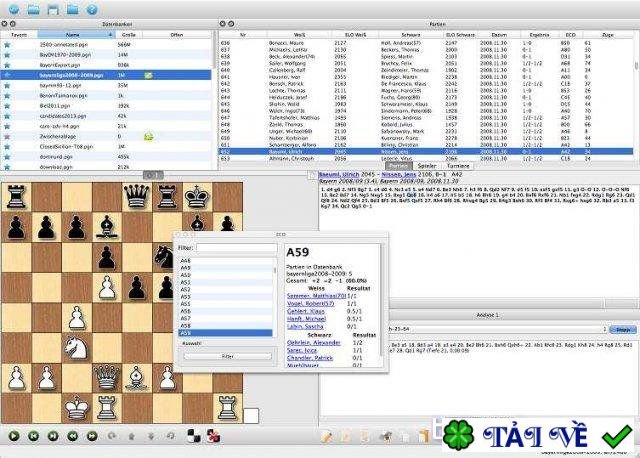Click the grey up-arrow icon below board
This screenshot has height=458, width=640.
tap(131, 436)
